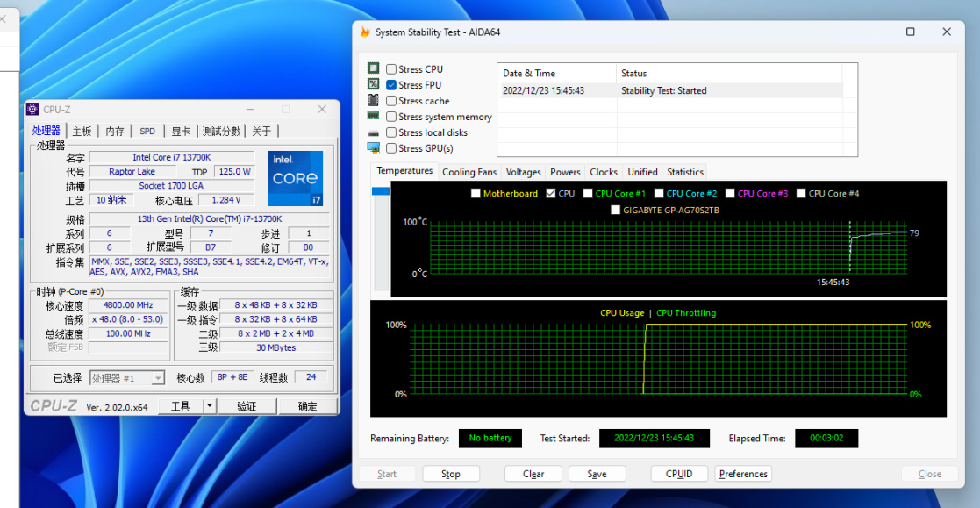The image size is (980, 508).
Task: Click the Stress cache icon
Action: coord(373,100)
